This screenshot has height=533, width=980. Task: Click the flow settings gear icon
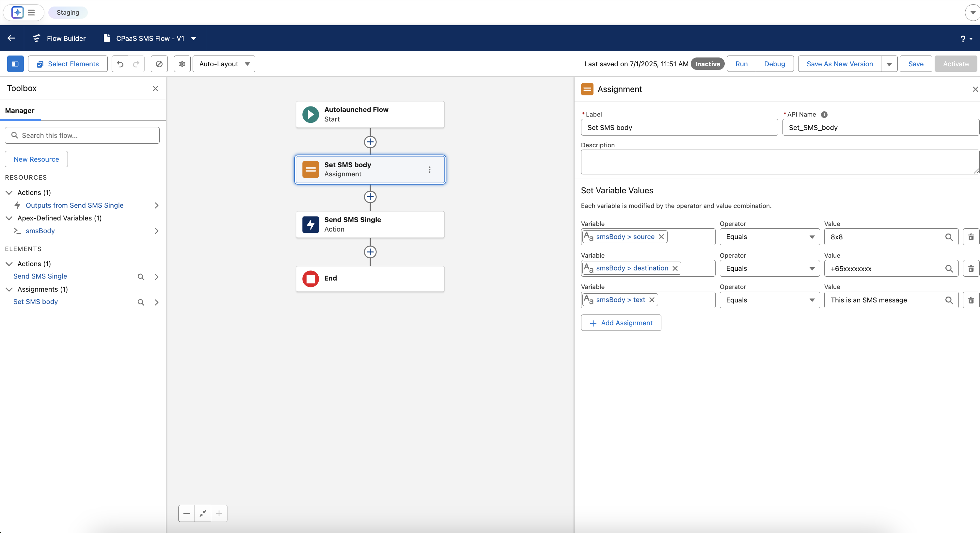point(182,64)
